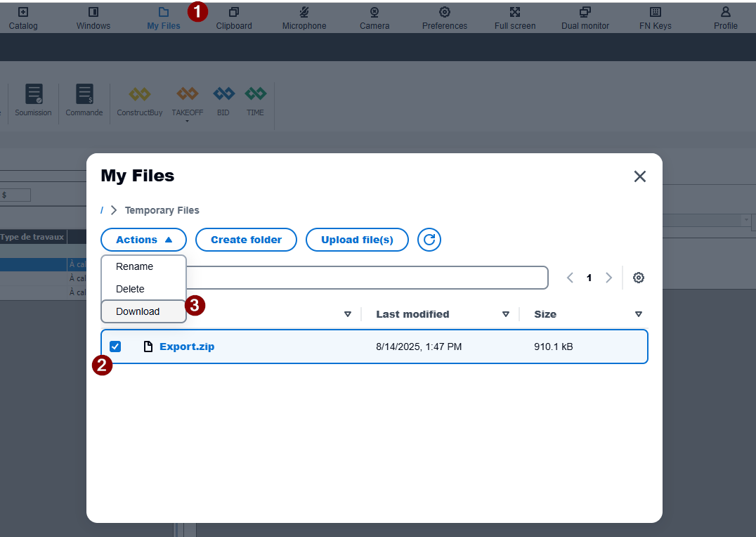
Task: Click the refresh file list icon
Action: pyautogui.click(x=429, y=240)
